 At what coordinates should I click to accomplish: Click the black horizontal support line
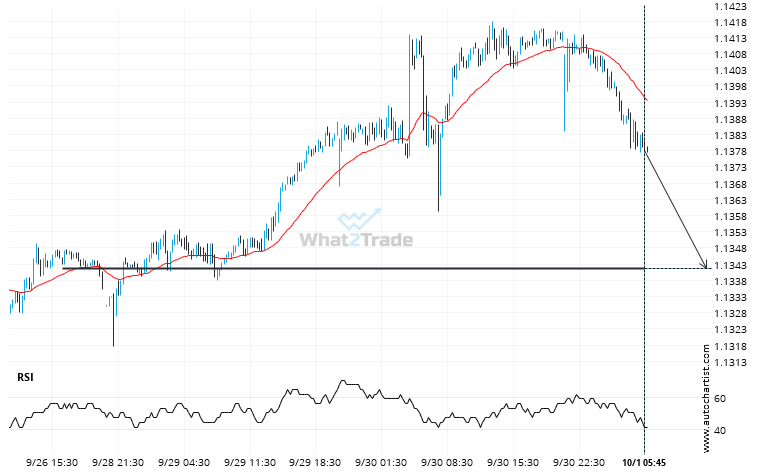coord(400,268)
